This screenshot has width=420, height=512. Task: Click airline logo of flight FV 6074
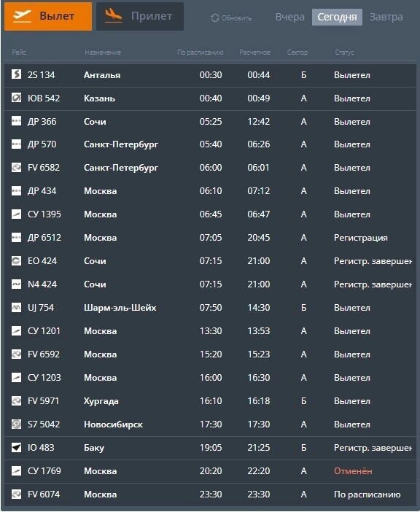tap(16, 494)
